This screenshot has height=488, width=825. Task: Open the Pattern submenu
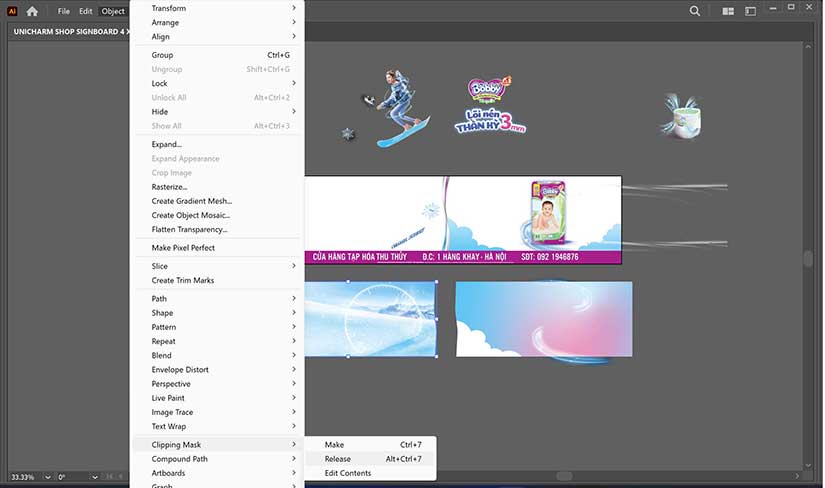click(217, 327)
